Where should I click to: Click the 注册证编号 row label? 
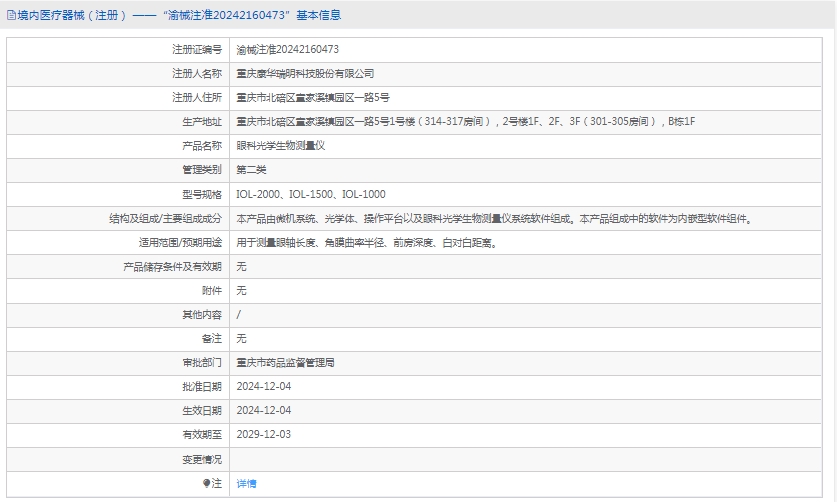(196, 49)
